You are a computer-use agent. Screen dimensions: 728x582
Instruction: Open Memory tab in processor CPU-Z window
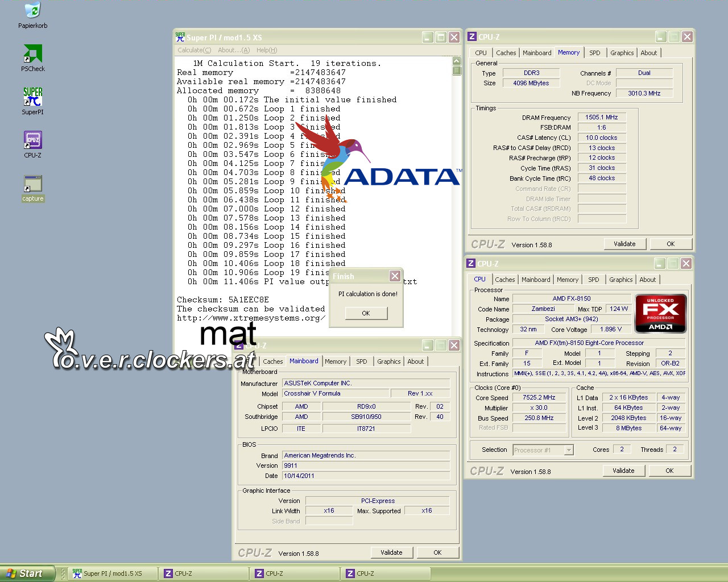click(568, 280)
